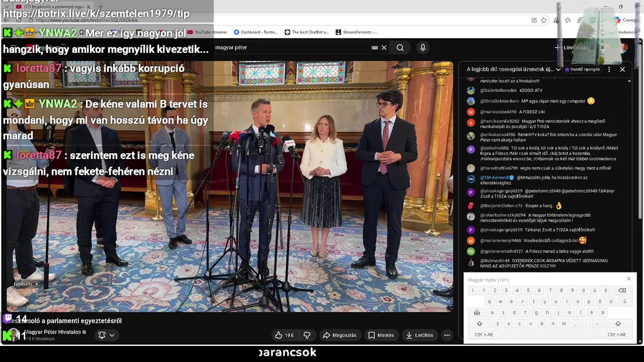Clear the search text with the X

384,47
